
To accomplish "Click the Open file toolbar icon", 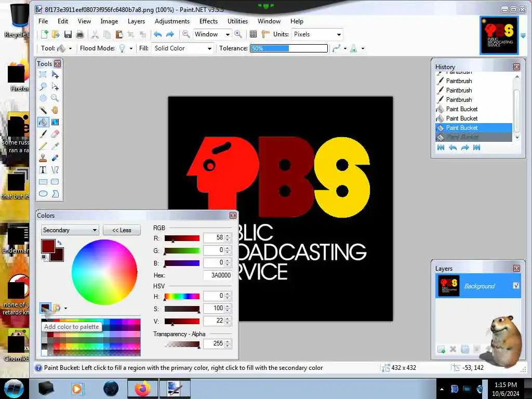I will tap(56, 34).
